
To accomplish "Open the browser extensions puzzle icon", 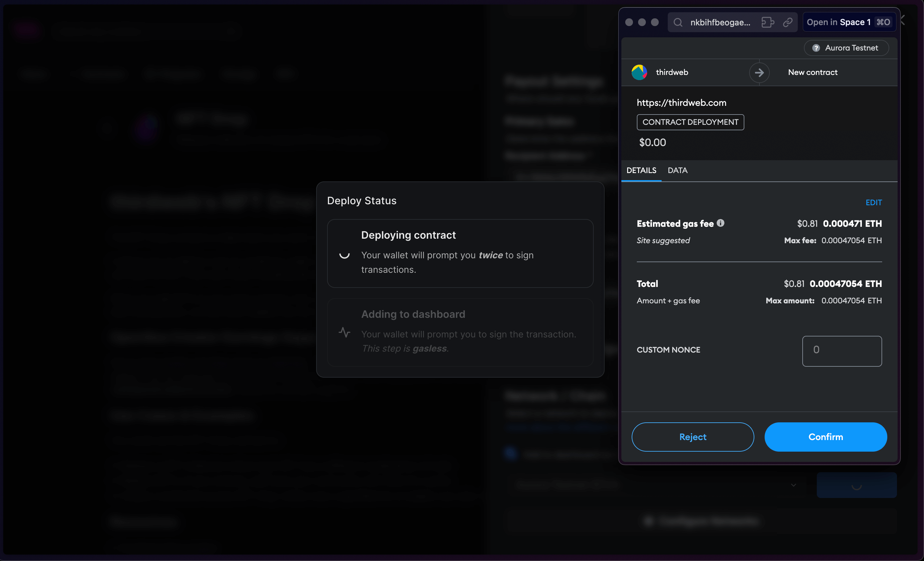I will pyautogui.click(x=767, y=22).
